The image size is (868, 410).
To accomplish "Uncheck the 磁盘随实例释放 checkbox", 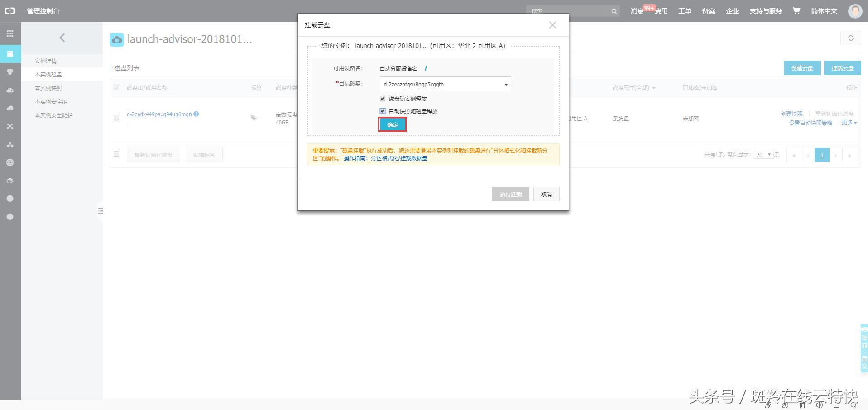I will (x=383, y=98).
